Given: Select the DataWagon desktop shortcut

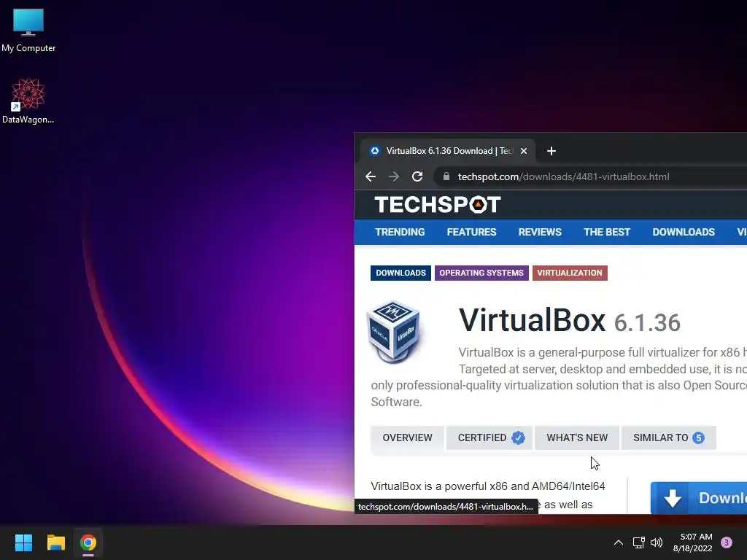Looking at the screenshot, I should coord(28,101).
